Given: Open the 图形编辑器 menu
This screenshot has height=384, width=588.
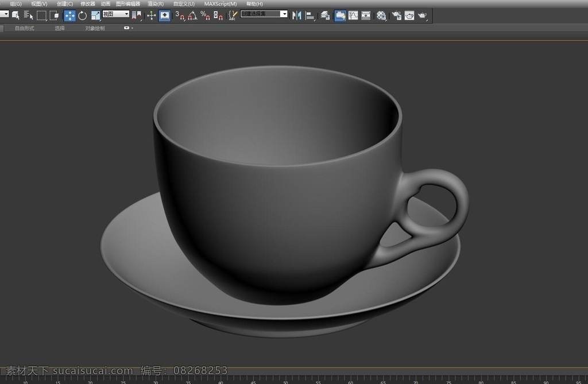Looking at the screenshot, I should click(128, 4).
